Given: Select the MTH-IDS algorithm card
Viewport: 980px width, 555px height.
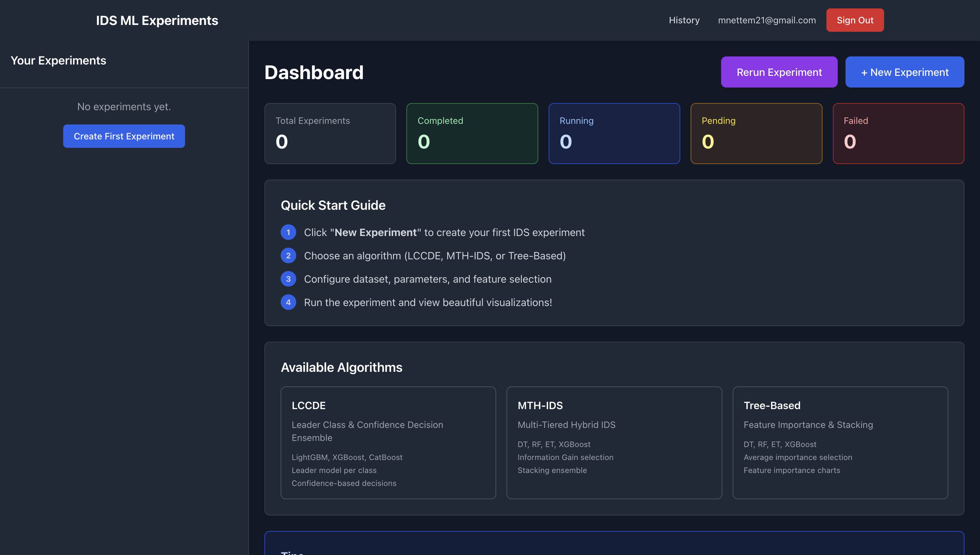Looking at the screenshot, I should click(x=614, y=442).
